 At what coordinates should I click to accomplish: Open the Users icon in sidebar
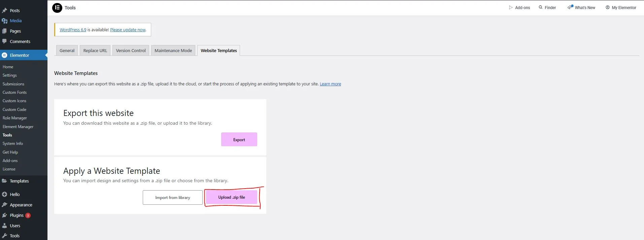click(x=4, y=226)
